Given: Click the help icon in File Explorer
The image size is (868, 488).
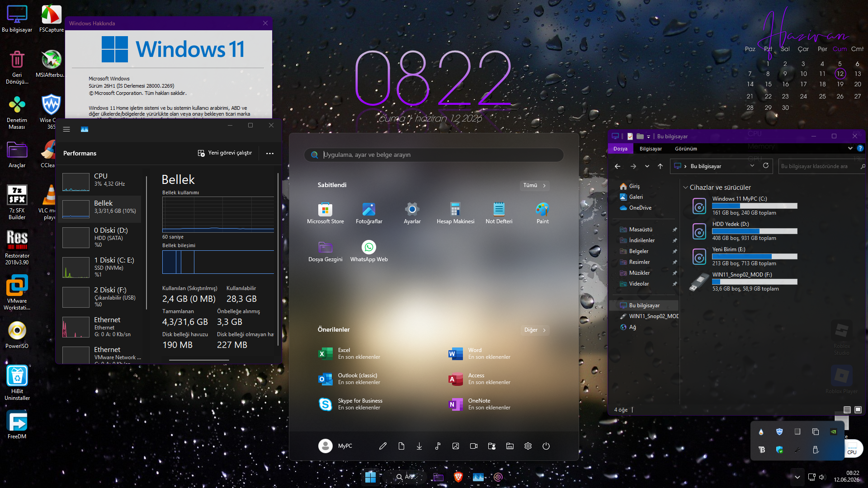Looking at the screenshot, I should point(860,148).
